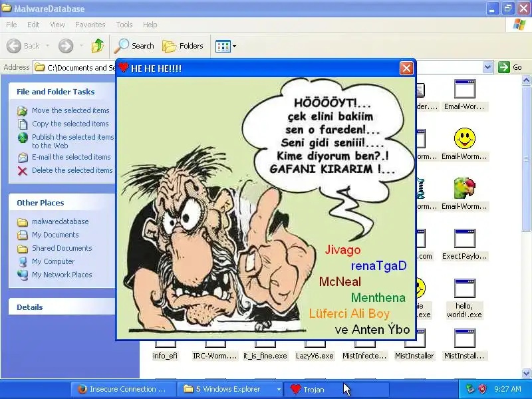Expand the Address bar dropdown
This screenshot has width=532, height=399.
[x=487, y=67]
